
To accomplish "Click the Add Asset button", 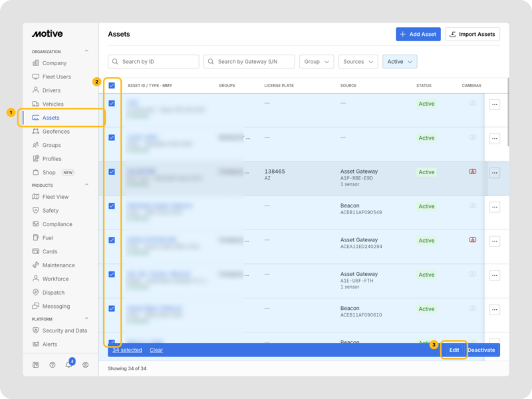I will click(418, 35).
